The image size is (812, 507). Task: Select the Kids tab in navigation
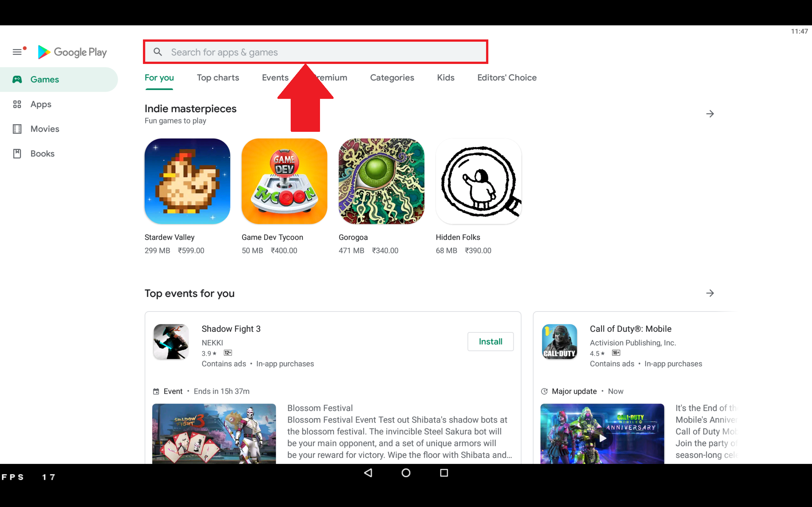pyautogui.click(x=445, y=78)
